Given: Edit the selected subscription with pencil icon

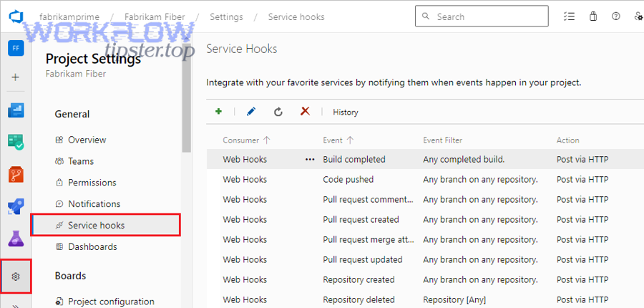Looking at the screenshot, I should pos(251,112).
